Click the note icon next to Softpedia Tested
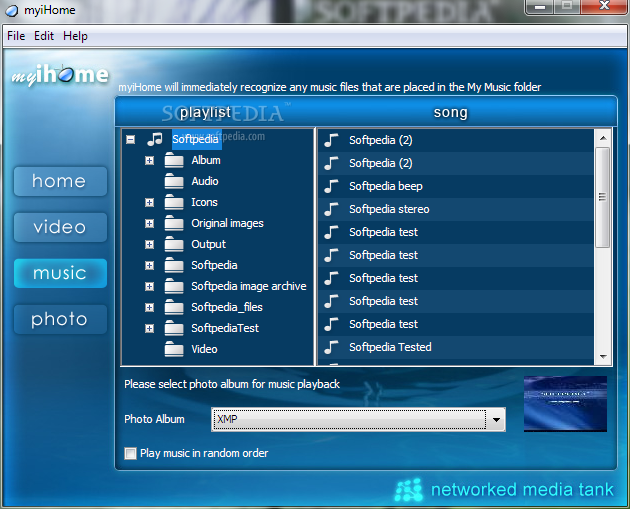This screenshot has width=630, height=509. (x=331, y=347)
